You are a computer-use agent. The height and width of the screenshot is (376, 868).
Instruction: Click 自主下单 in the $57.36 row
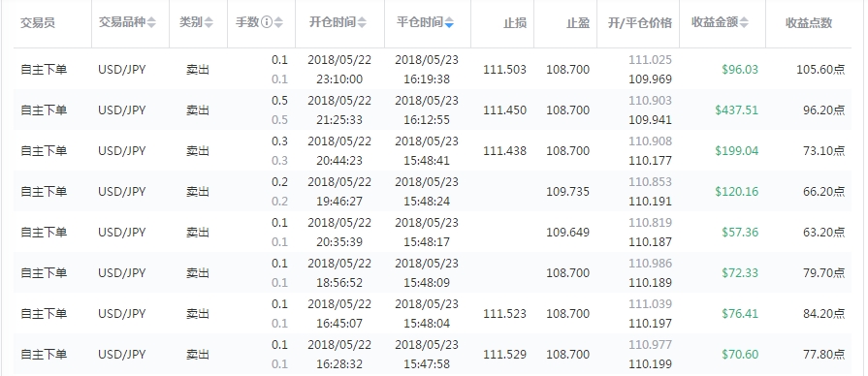pos(44,233)
